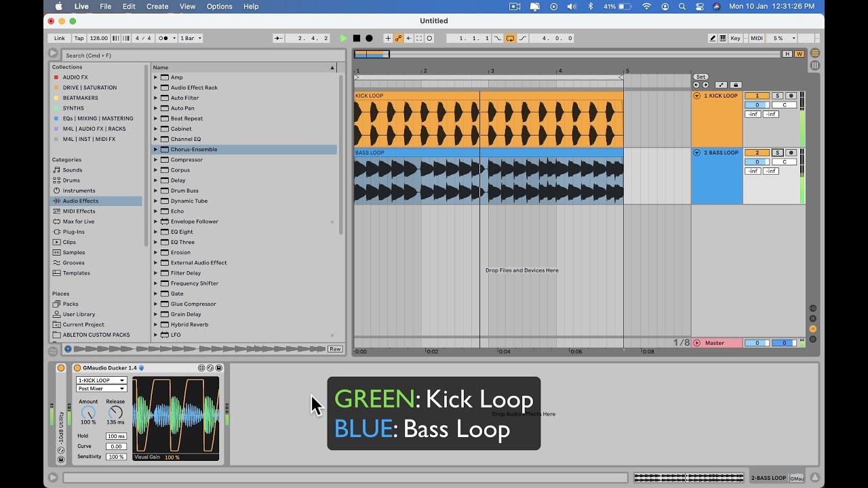The width and height of the screenshot is (868, 488).
Task: Click the Master track play icon
Action: (697, 343)
